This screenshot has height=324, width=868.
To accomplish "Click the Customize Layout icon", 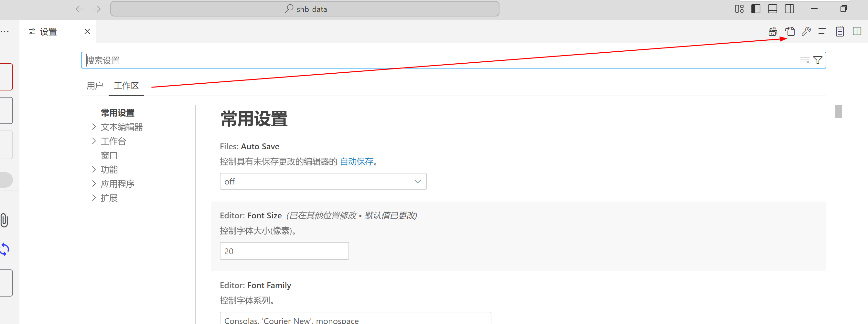I will click(739, 9).
